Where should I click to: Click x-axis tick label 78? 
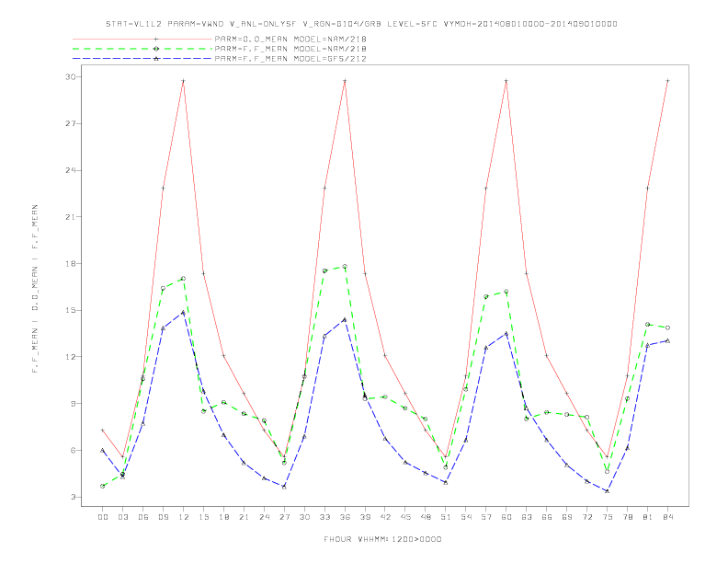(627, 517)
